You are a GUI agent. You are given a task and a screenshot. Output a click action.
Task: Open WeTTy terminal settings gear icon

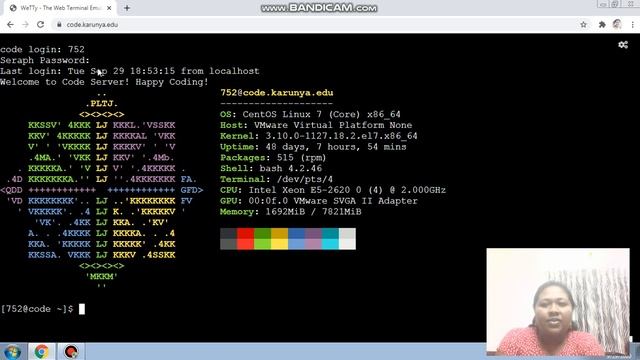tap(623, 44)
